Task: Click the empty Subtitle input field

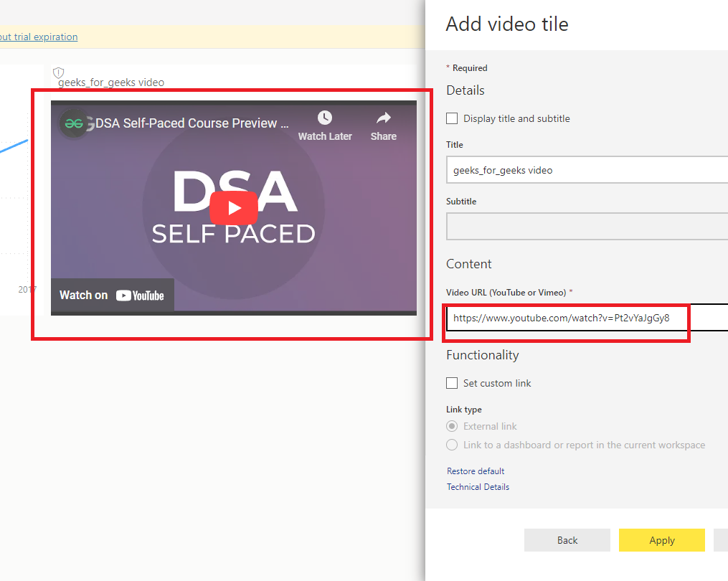Action: tap(587, 227)
